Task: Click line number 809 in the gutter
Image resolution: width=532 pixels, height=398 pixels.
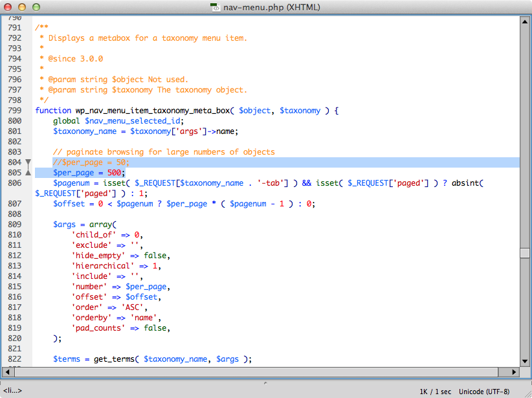Action: 15,225
